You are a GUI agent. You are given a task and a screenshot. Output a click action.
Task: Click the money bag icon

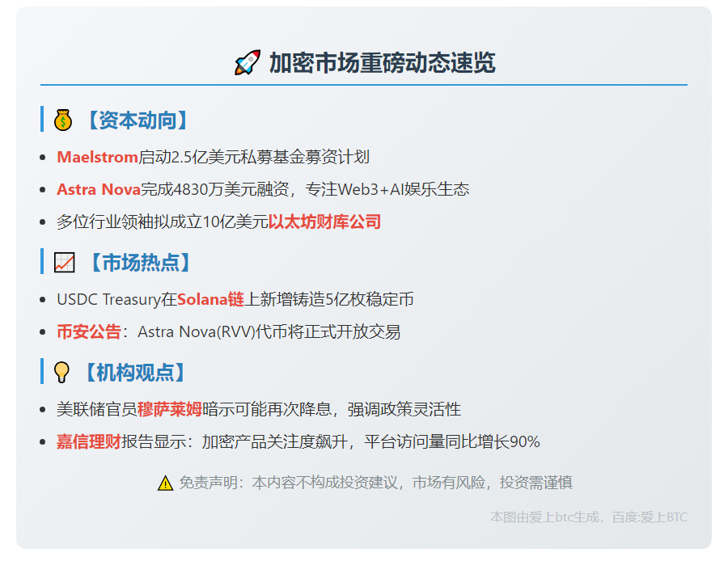[63, 120]
